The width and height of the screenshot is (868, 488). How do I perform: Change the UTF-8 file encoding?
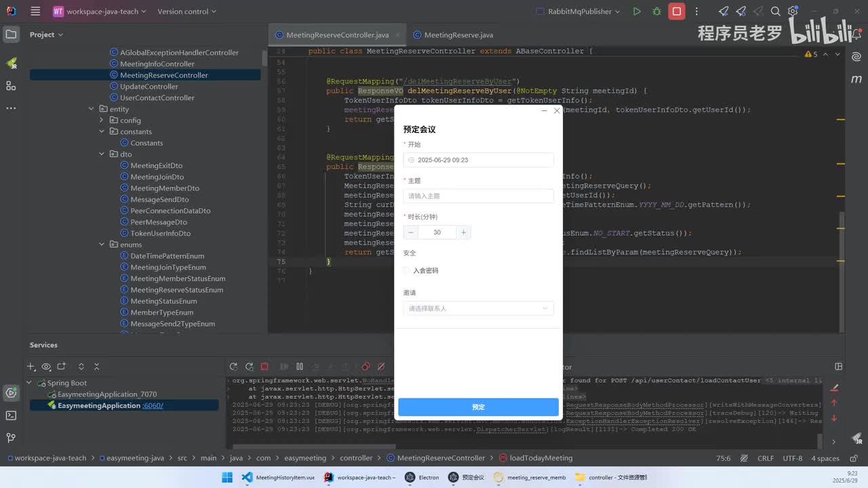793,458
